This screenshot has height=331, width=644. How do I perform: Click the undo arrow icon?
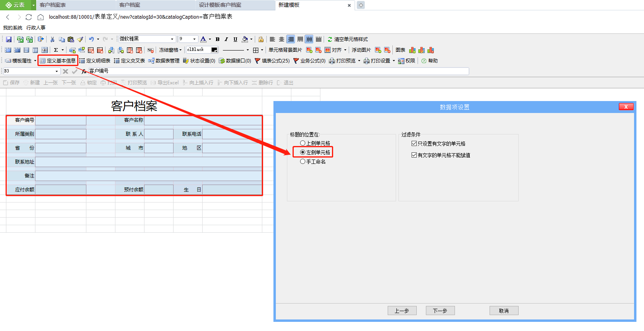point(92,39)
